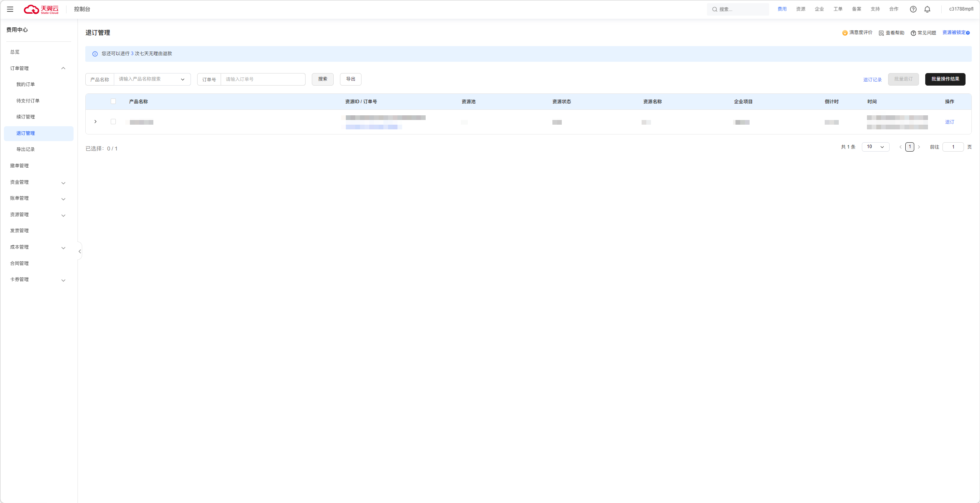Click the 满意度评价 smiley icon
Screen dimensions: 980x503
point(845,33)
